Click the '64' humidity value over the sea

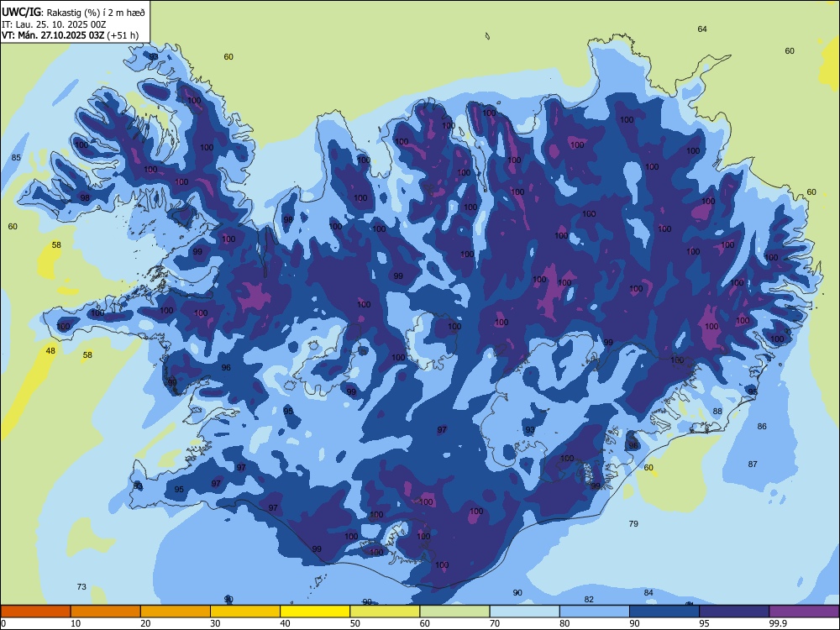point(702,29)
